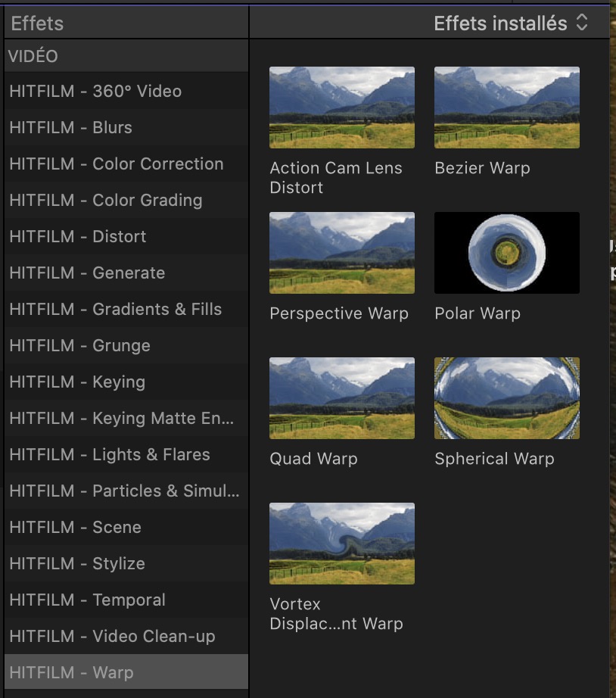Open HITFILM - Generate category
This screenshot has width=616, height=698.
(126, 273)
